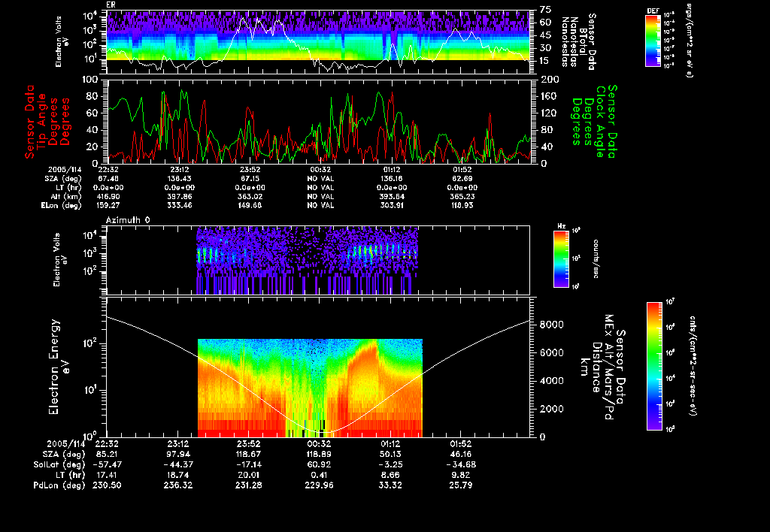Click the 'Azimuth 0' panel title
Viewport: 770px width, 532px height.
coord(128,220)
